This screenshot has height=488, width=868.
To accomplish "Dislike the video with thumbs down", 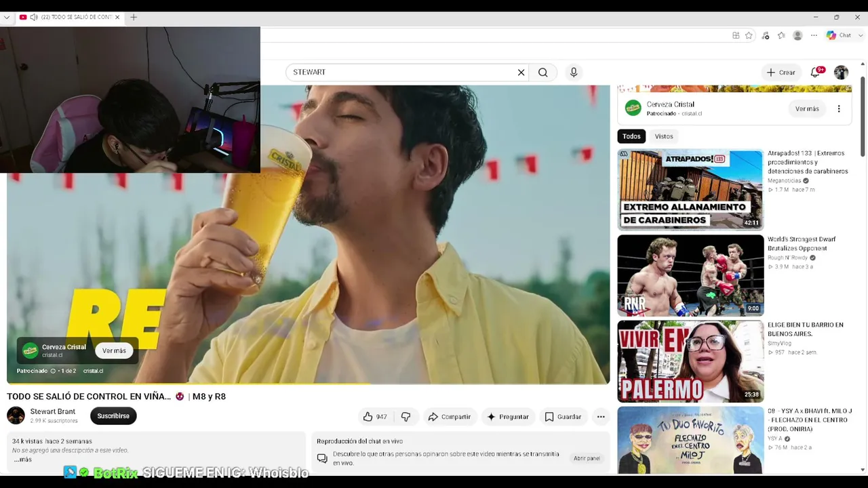I will [406, 417].
